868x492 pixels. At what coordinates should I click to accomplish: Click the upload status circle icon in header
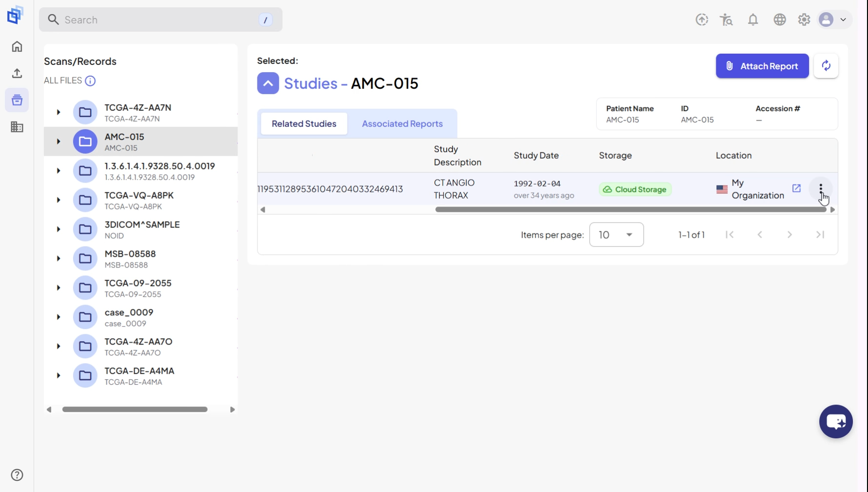point(702,20)
